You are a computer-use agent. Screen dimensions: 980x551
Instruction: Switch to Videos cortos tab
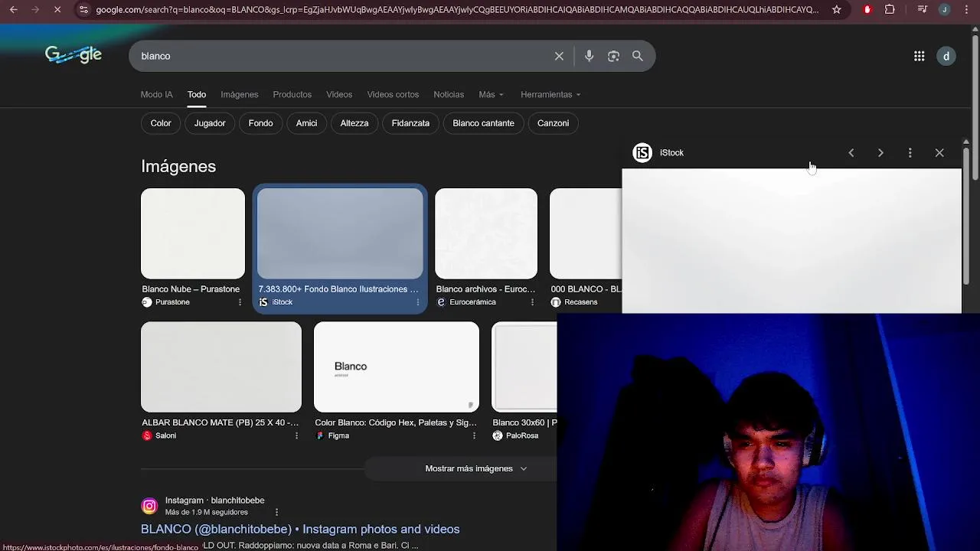(x=393, y=95)
